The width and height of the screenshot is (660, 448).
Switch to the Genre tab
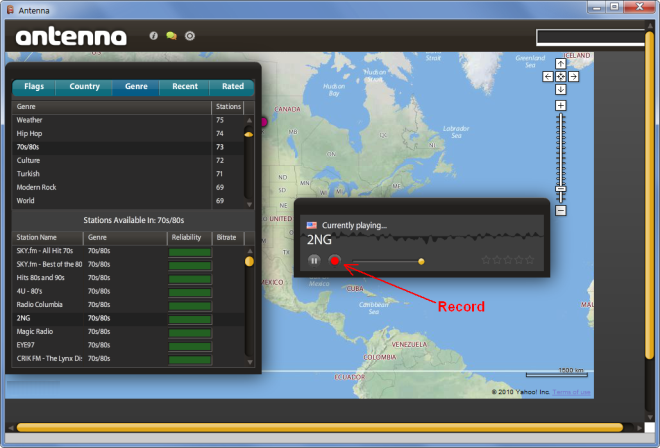pyautogui.click(x=136, y=86)
